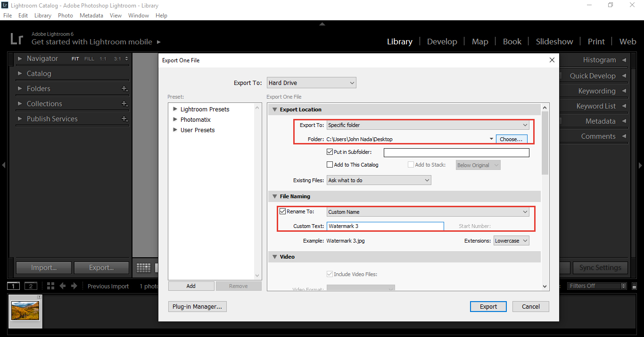
Task: Switch to the Slideshow module
Action: click(x=554, y=42)
